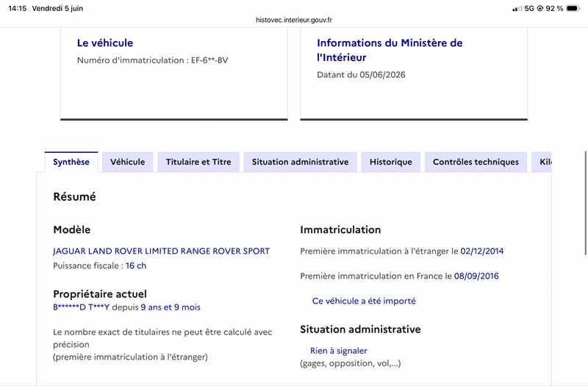588x386 pixels.
Task: Open the Synthèse tab
Action: pos(71,162)
